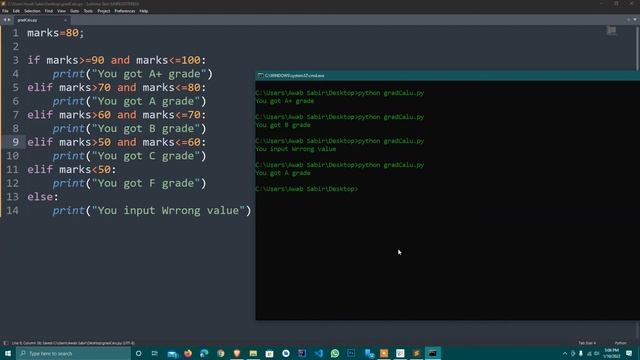Screen dimensions: 640x360
Task: Open the Python syntax selector in the status bar
Action: 620,343
